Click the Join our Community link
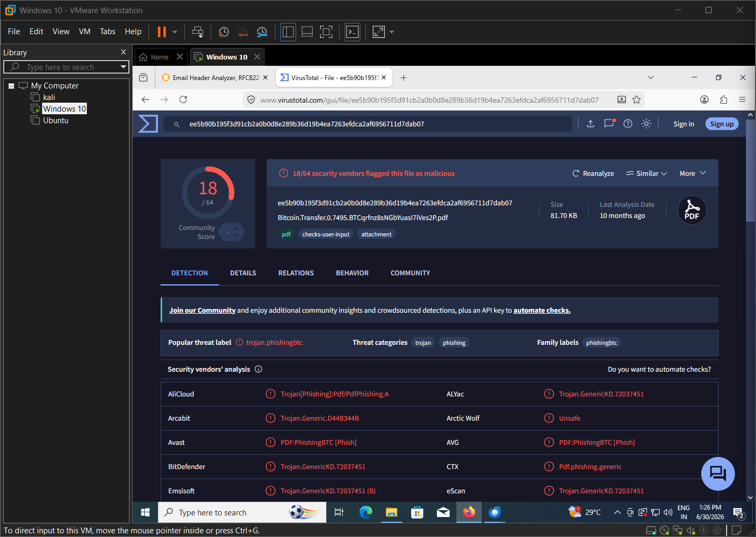 tap(202, 311)
